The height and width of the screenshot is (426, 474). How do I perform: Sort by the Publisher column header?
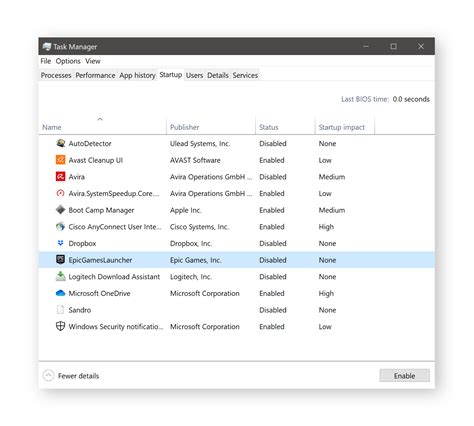[x=184, y=127]
